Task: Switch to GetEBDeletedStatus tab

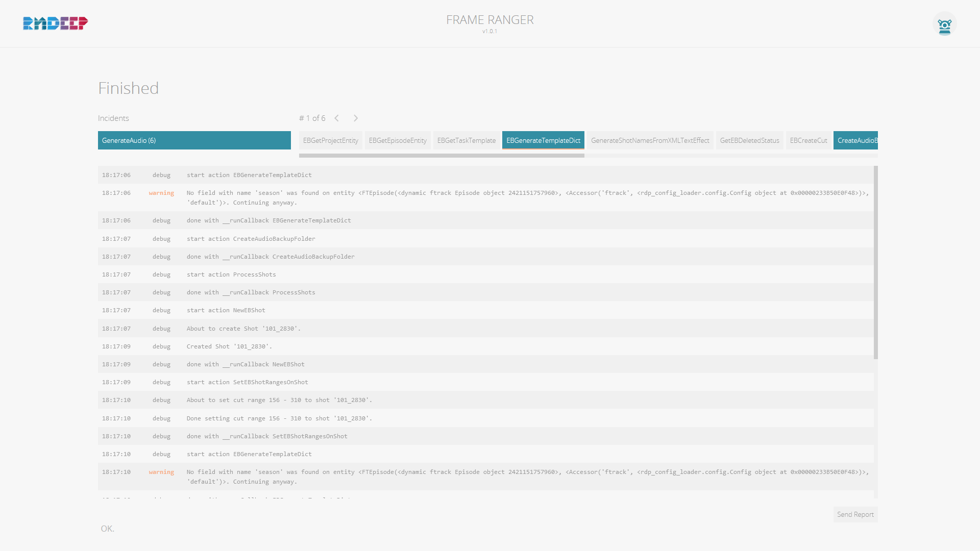Action: click(x=749, y=140)
